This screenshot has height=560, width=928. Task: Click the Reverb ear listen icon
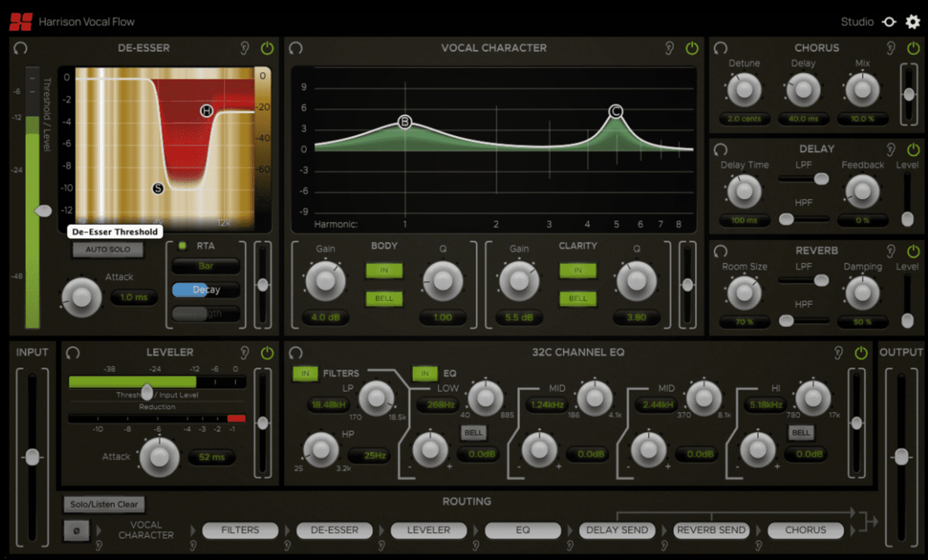tap(890, 250)
